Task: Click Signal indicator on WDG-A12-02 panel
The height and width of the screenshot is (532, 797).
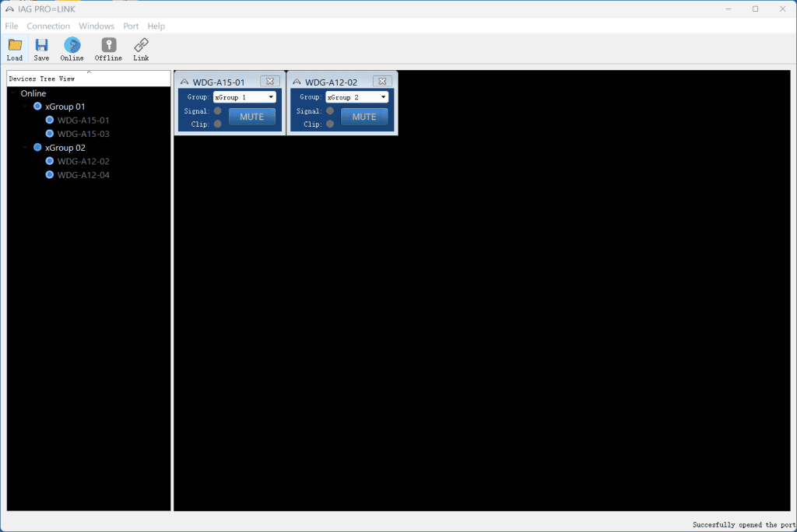Action: coord(330,110)
